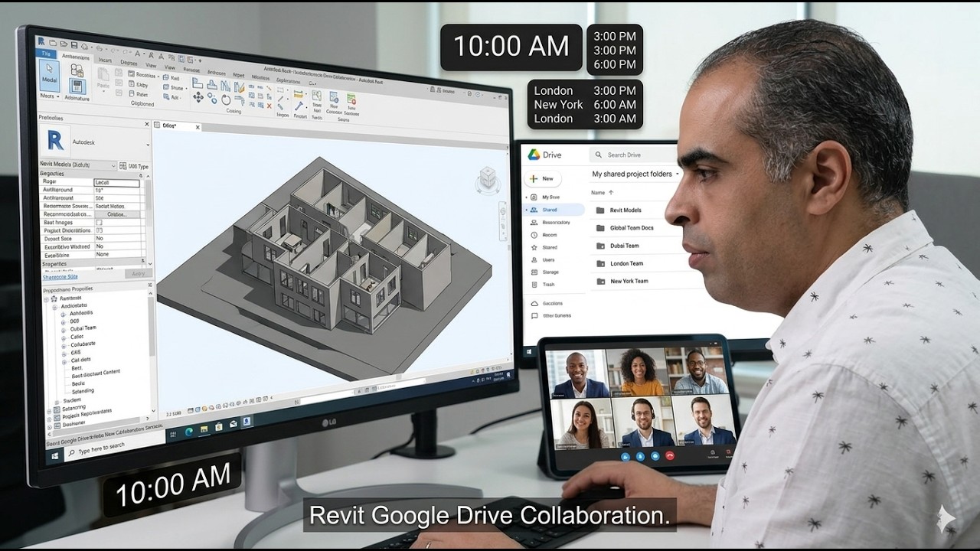The width and height of the screenshot is (980, 551).
Task: Open the Revit type selector dropdown beside Autodesk
Action: 148,144
